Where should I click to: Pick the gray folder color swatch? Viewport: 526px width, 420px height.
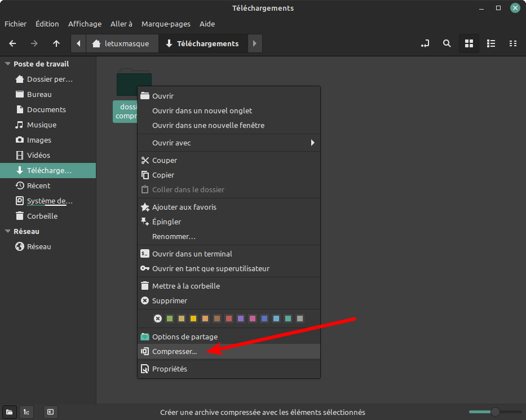pos(300,319)
